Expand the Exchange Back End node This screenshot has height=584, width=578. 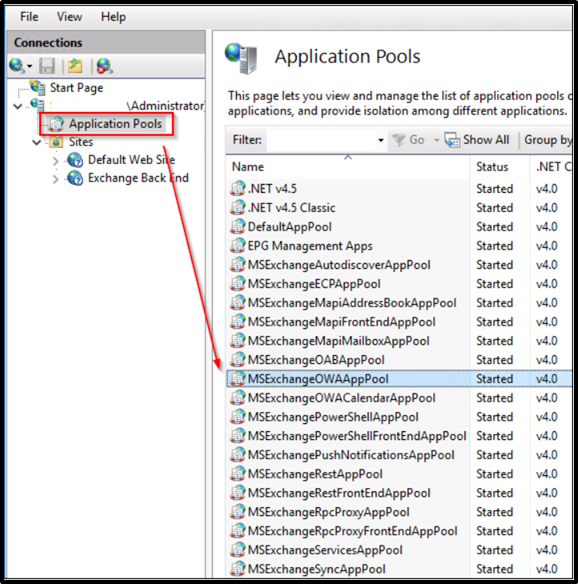click(55, 179)
